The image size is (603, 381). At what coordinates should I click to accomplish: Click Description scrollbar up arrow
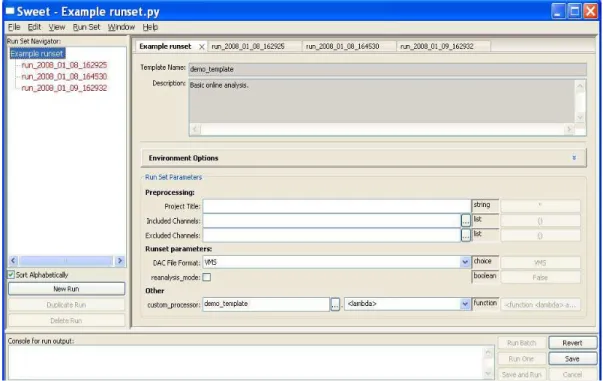pos(580,87)
